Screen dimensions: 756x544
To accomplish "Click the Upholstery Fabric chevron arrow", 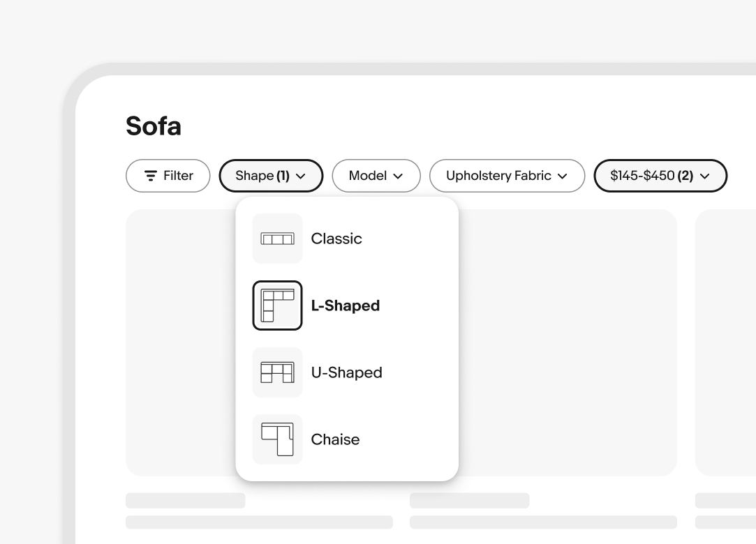I will 562,176.
